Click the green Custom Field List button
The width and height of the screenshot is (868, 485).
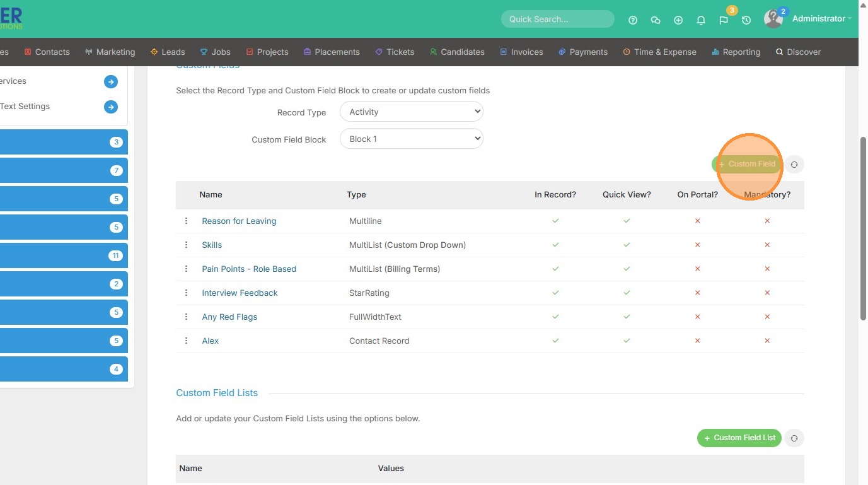pyautogui.click(x=739, y=438)
